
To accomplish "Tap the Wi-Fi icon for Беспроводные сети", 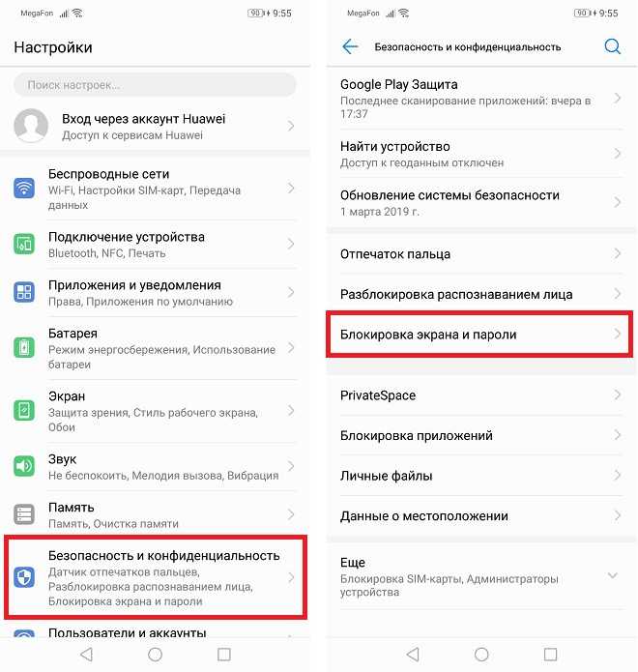I will point(24,189).
